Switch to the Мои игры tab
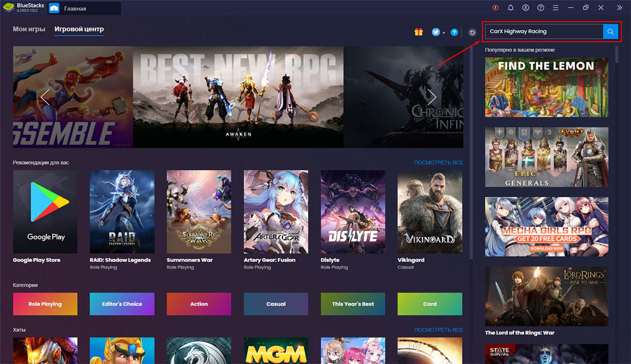Image resolution: width=631 pixels, height=364 pixels. click(x=29, y=29)
